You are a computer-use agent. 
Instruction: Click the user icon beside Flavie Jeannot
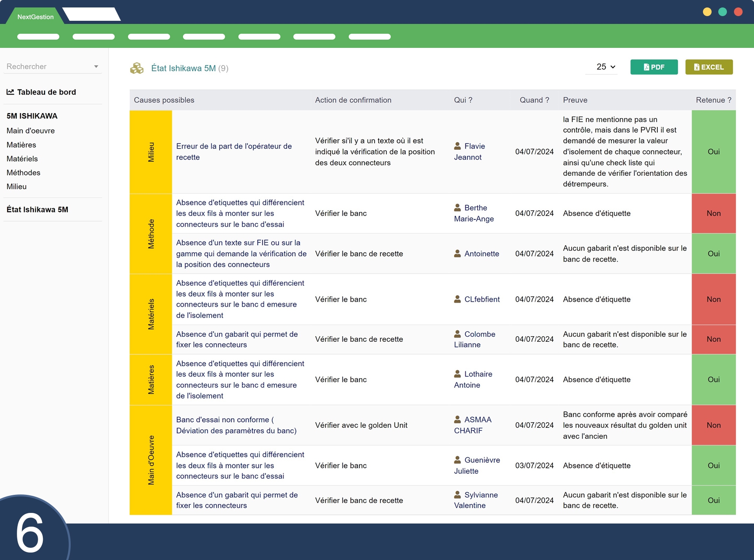tap(458, 146)
